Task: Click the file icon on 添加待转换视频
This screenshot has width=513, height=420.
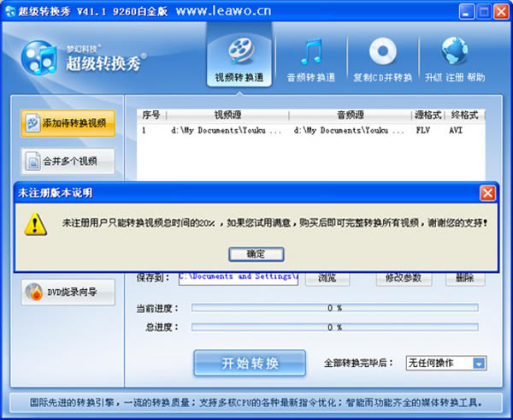Action: pos(32,123)
